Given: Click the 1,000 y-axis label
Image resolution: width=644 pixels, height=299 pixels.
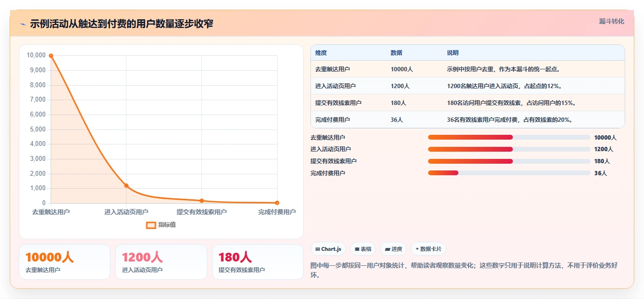Looking at the screenshot, I should (x=38, y=188).
